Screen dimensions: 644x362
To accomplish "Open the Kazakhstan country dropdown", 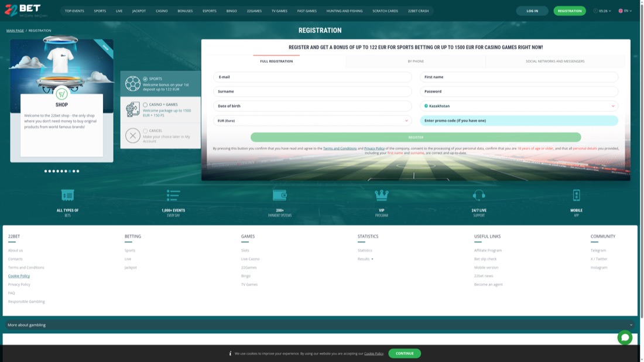I will 519,106.
